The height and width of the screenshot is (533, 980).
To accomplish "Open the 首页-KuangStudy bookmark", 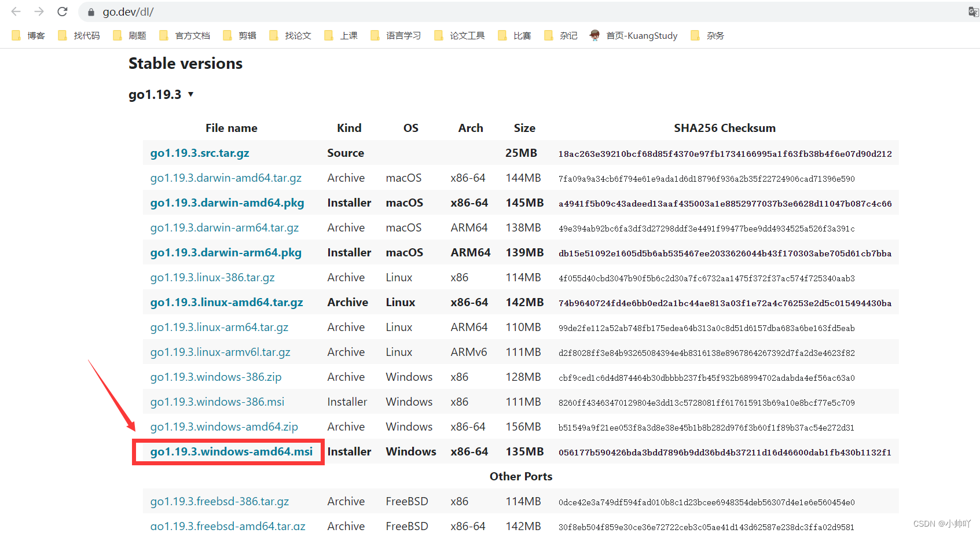I will tap(634, 35).
